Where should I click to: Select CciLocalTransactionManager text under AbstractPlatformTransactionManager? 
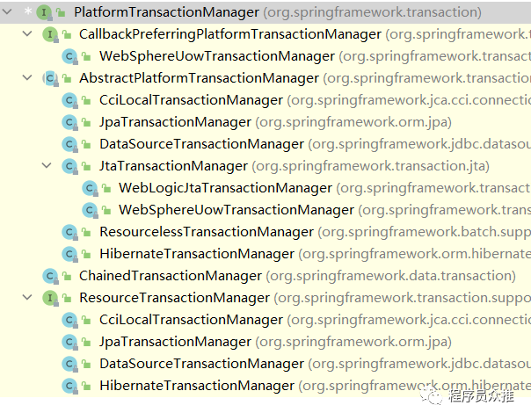[191, 100]
